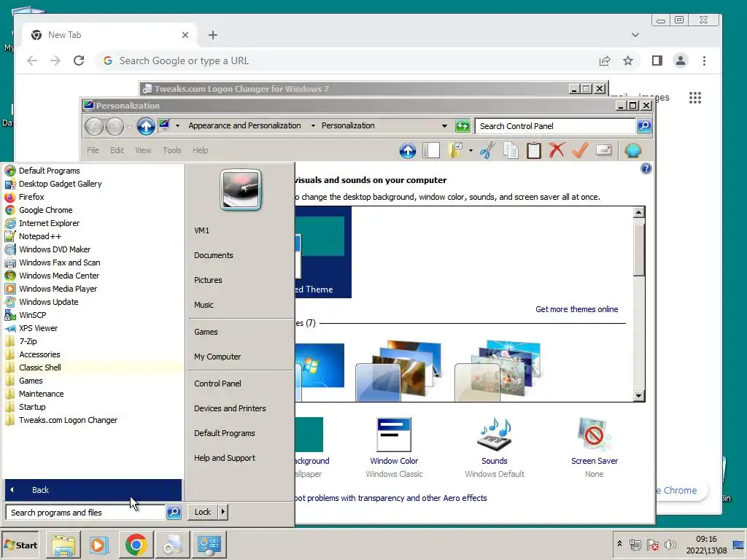Viewport: 747px width, 560px height.
Task: Select the Architecture theme thumbnail
Action: click(x=398, y=371)
